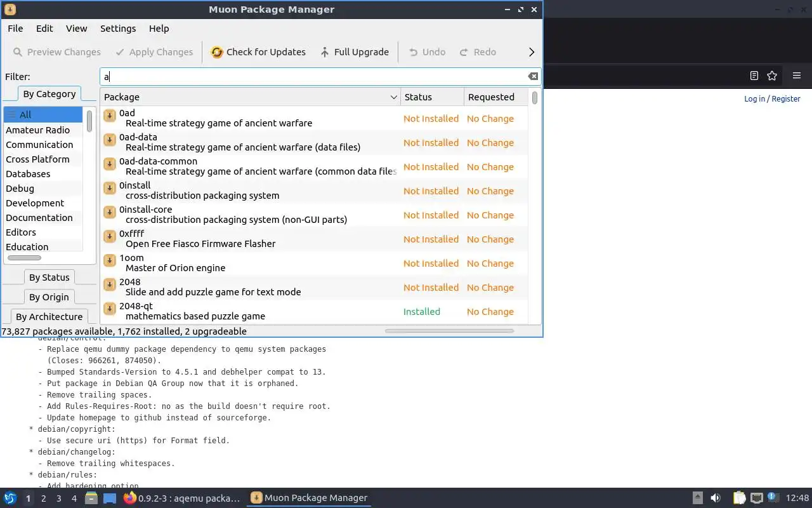Image resolution: width=812 pixels, height=508 pixels.
Task: Switch to the Firefox aqemu package taskbar button
Action: (x=183, y=498)
